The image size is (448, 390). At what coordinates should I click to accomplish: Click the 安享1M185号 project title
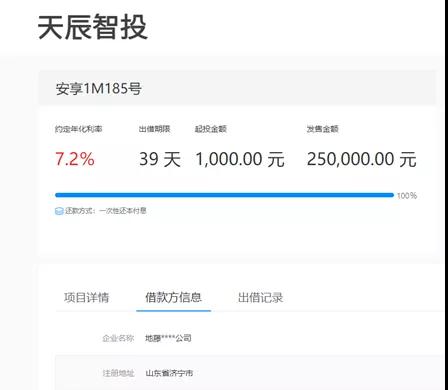[x=99, y=89]
